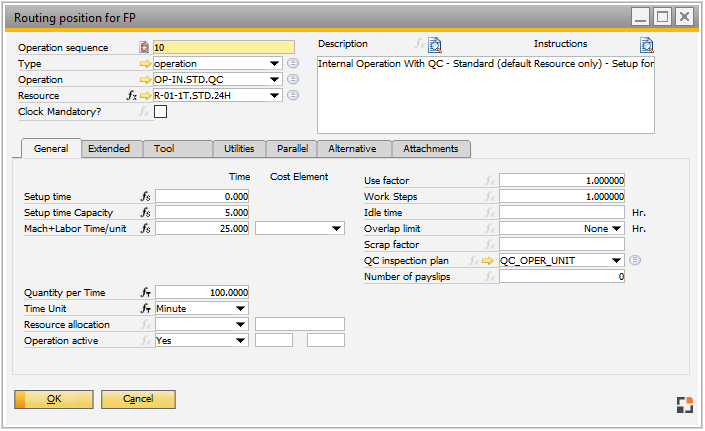
Task: Click the QC inspection plan link arrow
Action: coord(490,261)
